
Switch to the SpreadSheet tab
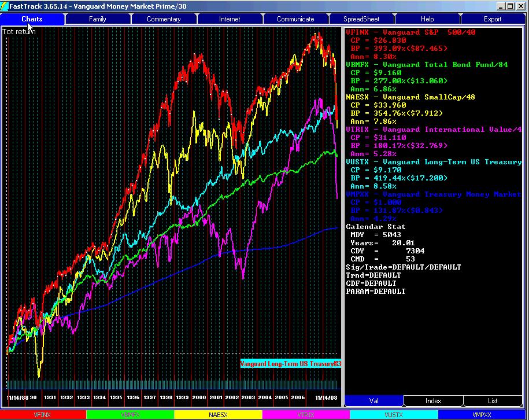point(361,19)
